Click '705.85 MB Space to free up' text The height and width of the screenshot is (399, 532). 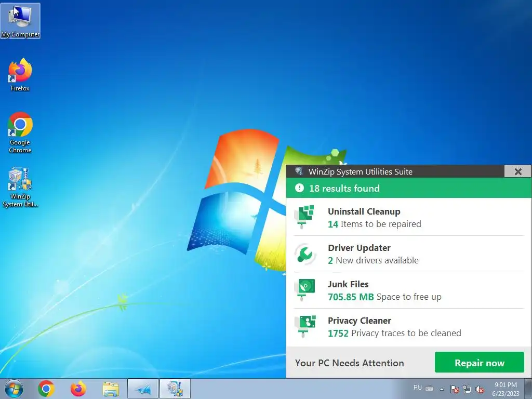pyautogui.click(x=385, y=297)
